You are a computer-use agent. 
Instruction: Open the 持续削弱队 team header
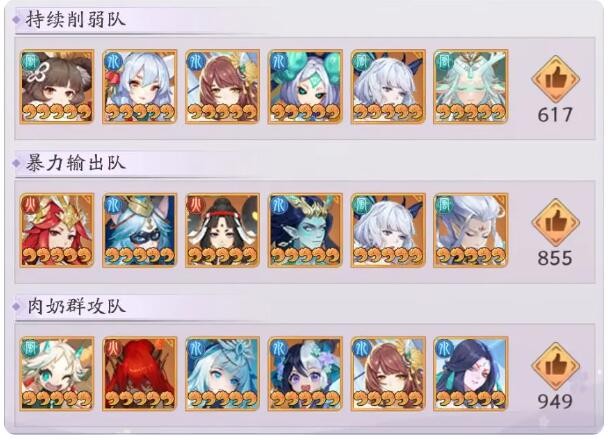pyautogui.click(x=76, y=19)
